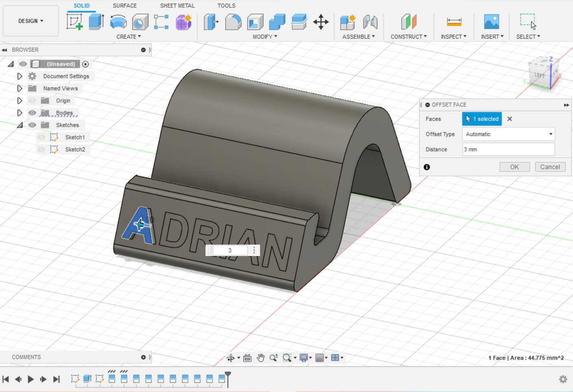Image resolution: width=573 pixels, height=392 pixels.
Task: Select the Shell tool
Action: click(x=255, y=22)
